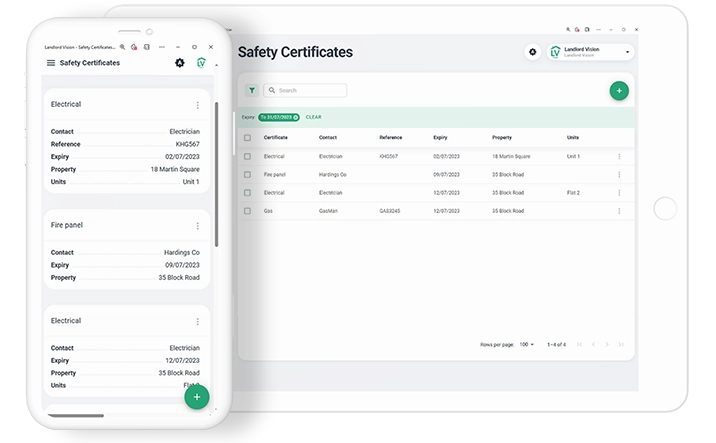The width and height of the screenshot is (716, 443).
Task: Tap the LV logo in phone header
Action: tap(201, 63)
